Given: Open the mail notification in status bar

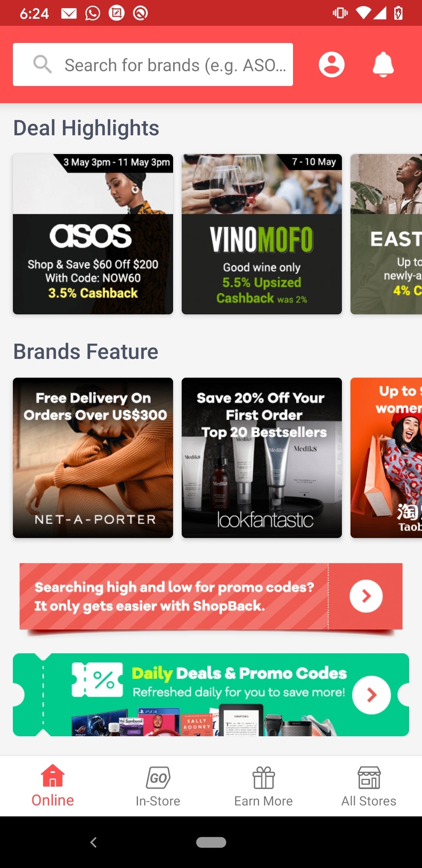Looking at the screenshot, I should (x=69, y=14).
